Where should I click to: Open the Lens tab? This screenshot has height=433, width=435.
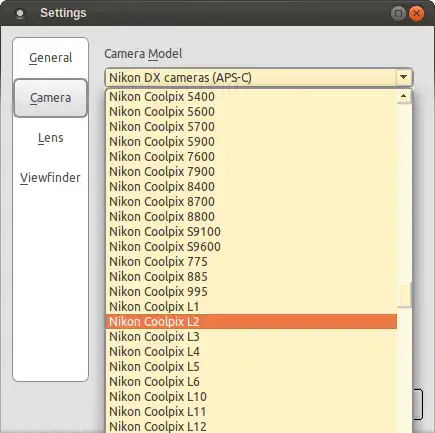point(50,138)
